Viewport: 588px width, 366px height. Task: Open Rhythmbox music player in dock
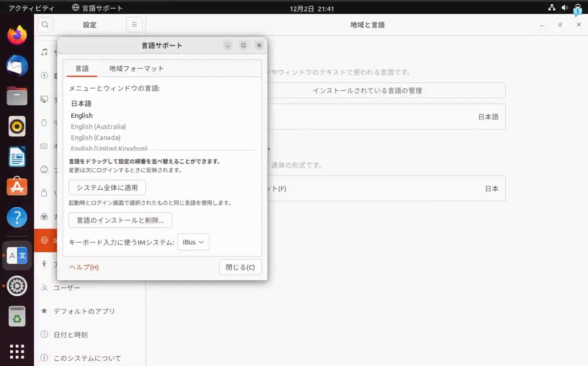[17, 126]
